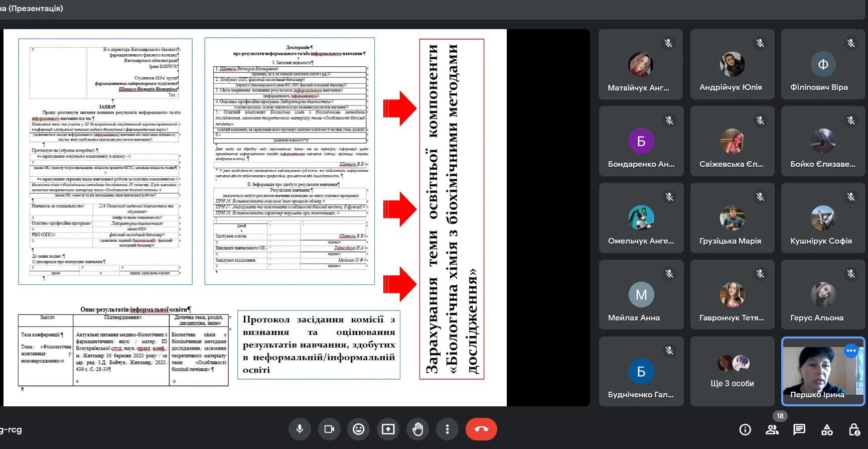Click muted mic icon on Будніченко tile
Screen dimensions: 868x449
coord(669,351)
